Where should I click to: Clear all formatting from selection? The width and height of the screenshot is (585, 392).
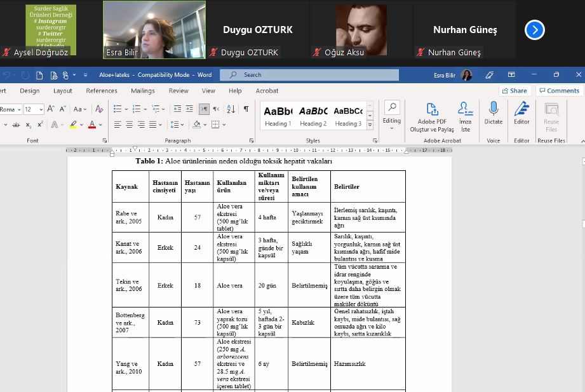pyautogui.click(x=98, y=109)
